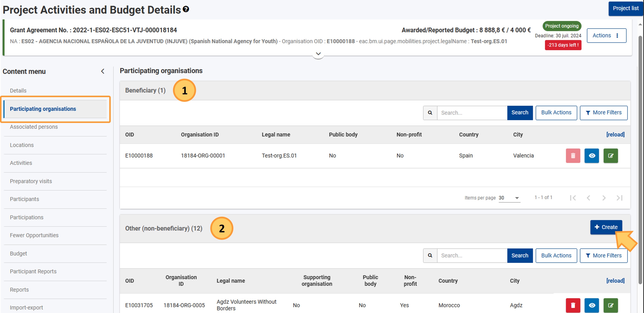View Test-org.ES.01 organisation details
This screenshot has width=644, height=313.
[592, 156]
